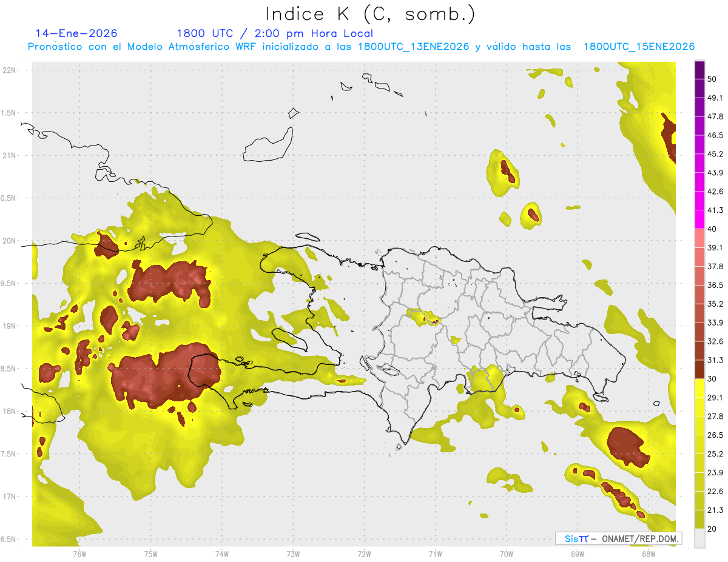Pick the dark brown swatch between 30 and 31.3
The height and width of the screenshot is (562, 728).
[x=699, y=369]
